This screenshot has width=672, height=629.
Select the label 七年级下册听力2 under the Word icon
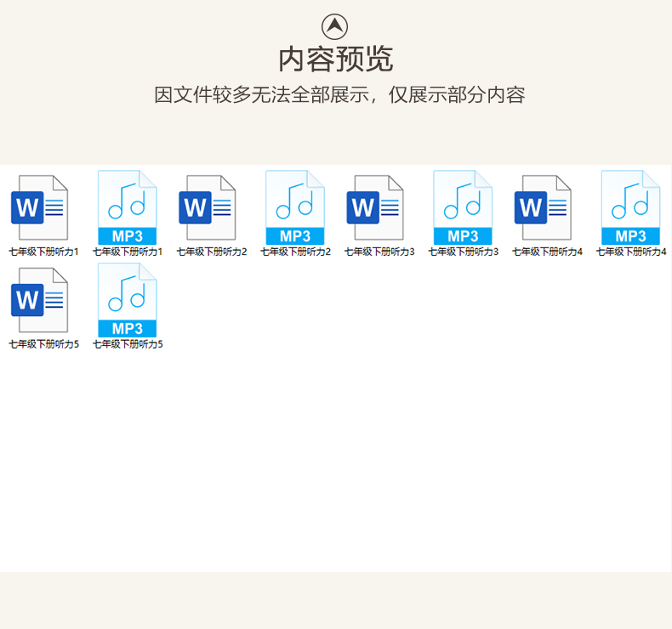tap(212, 252)
